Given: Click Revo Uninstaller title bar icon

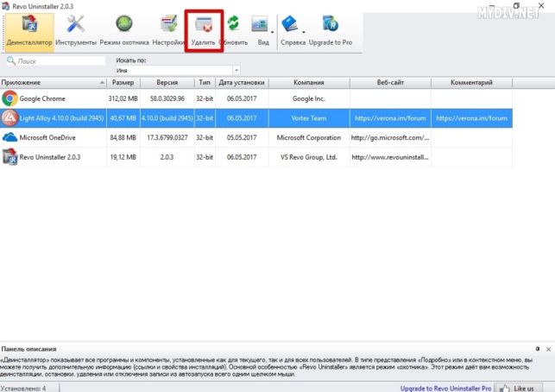Looking at the screenshot, I should (5, 6).
